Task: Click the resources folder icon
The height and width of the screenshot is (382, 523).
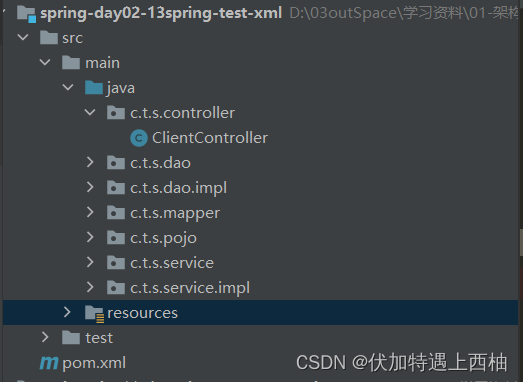Action: click(x=94, y=314)
